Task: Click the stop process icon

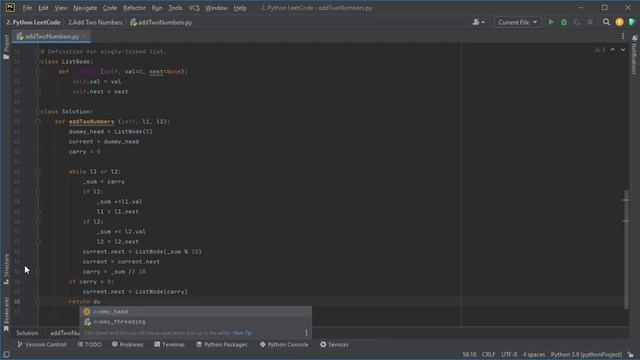Action: (x=590, y=22)
